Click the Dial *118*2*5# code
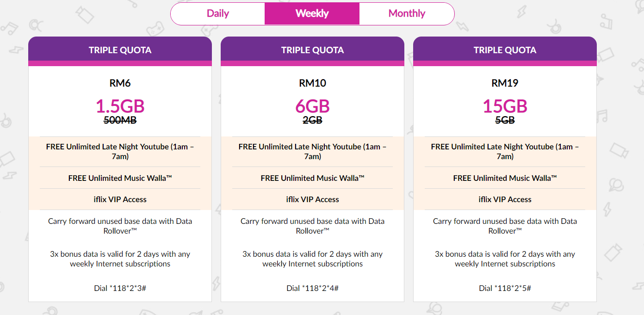The width and height of the screenshot is (644, 315). pyautogui.click(x=505, y=288)
